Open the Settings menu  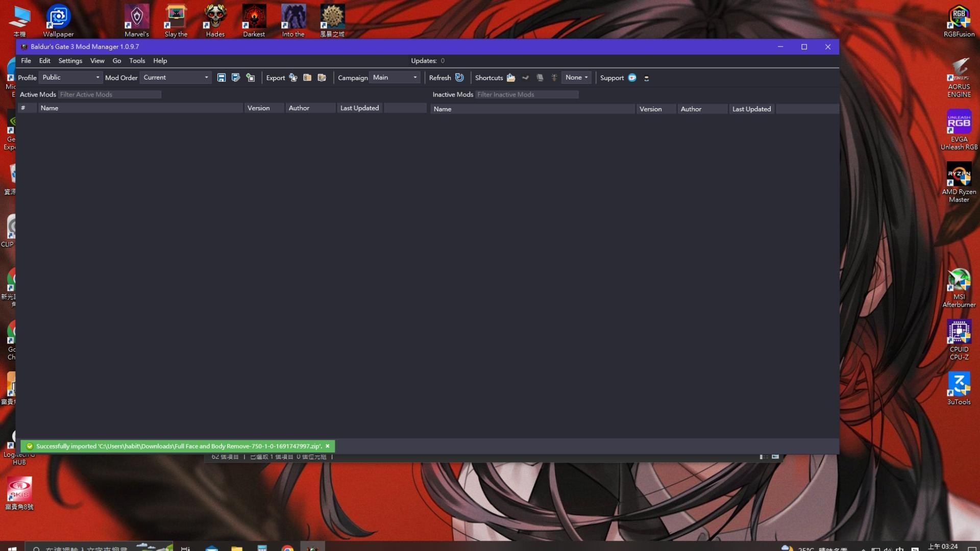click(x=70, y=61)
